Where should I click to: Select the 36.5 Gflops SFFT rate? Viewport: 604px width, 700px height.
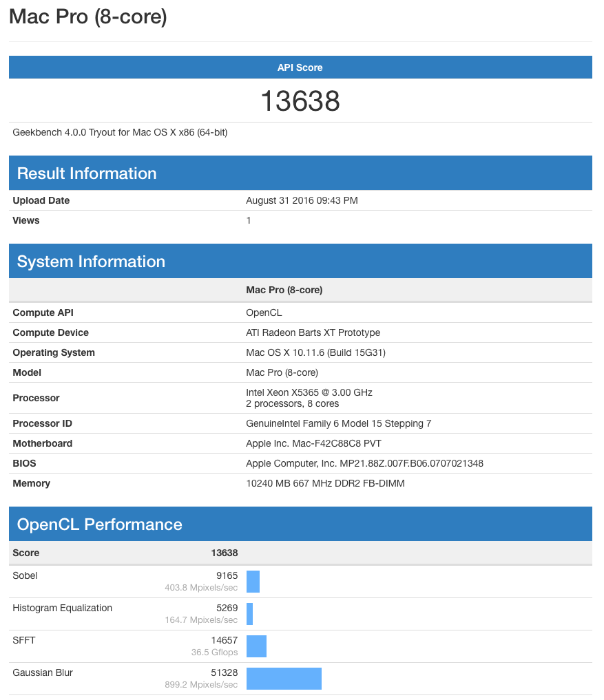tap(214, 653)
